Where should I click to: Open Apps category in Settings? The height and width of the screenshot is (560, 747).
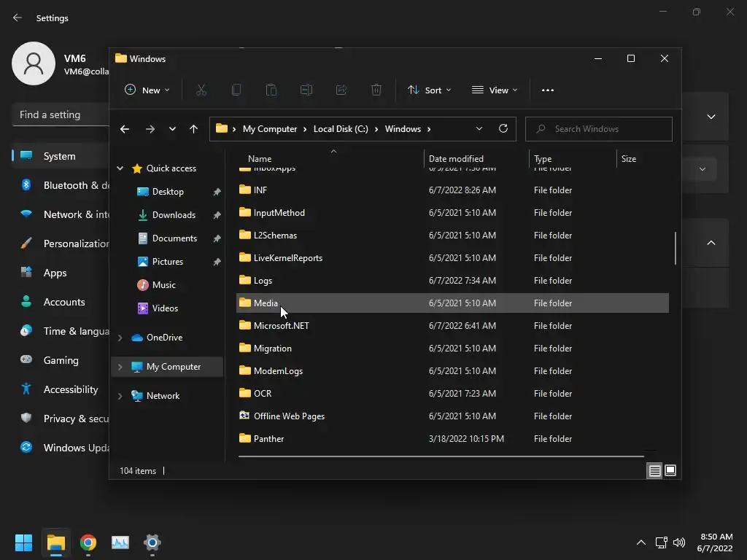(61, 273)
